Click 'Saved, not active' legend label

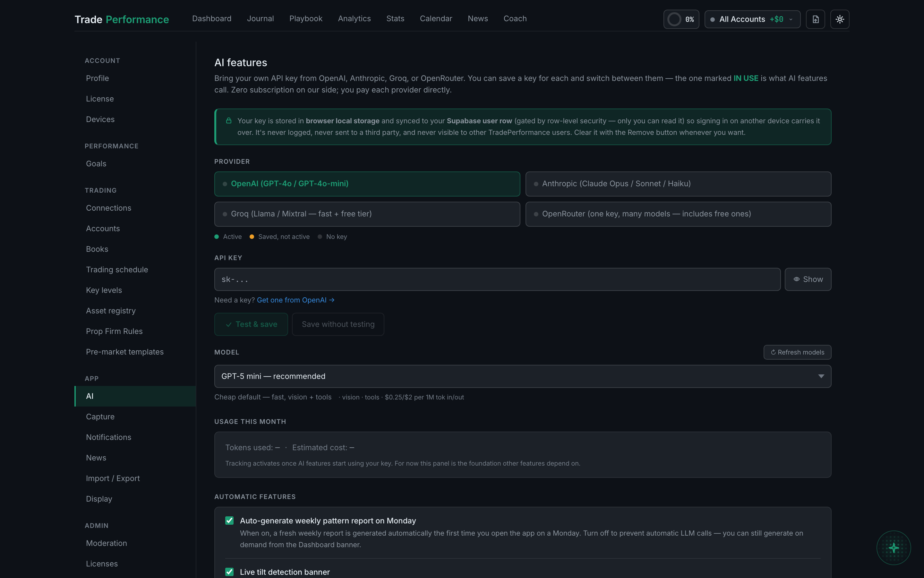coord(284,237)
